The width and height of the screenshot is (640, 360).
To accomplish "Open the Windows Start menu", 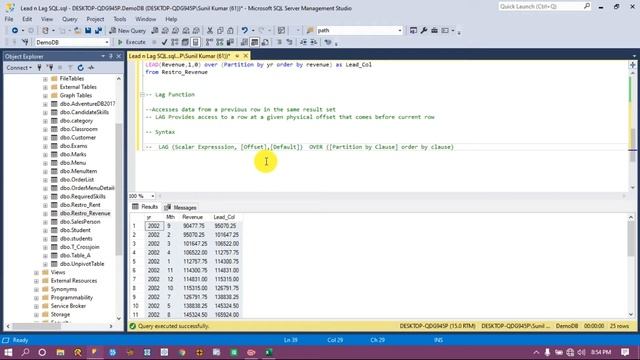I will pos(8,352).
